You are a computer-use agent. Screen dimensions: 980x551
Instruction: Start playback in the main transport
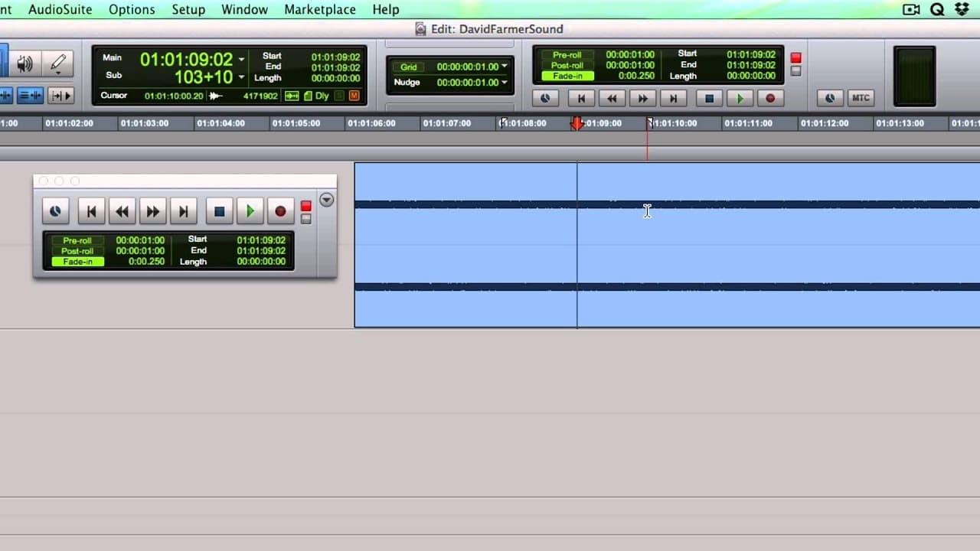pyautogui.click(x=740, y=98)
